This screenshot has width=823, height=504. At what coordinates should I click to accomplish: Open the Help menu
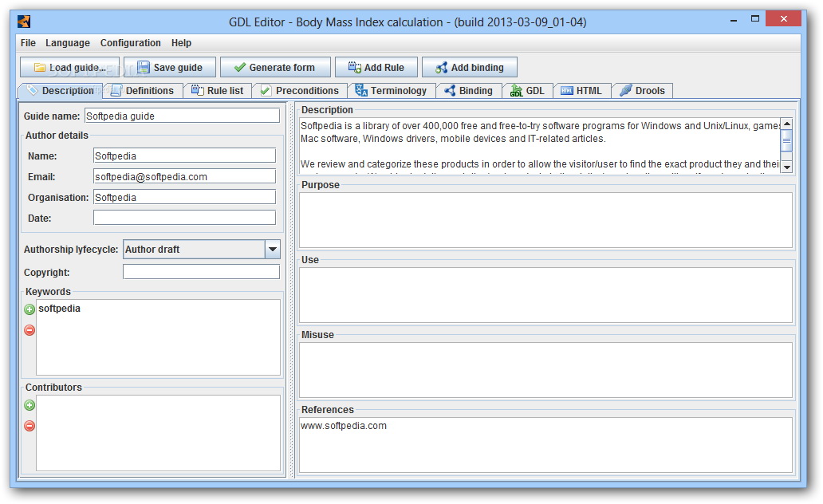[181, 43]
